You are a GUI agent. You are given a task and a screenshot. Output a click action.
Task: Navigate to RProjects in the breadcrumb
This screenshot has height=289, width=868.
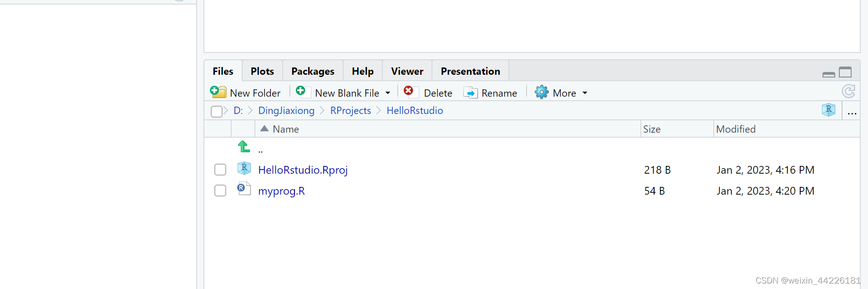[350, 111]
